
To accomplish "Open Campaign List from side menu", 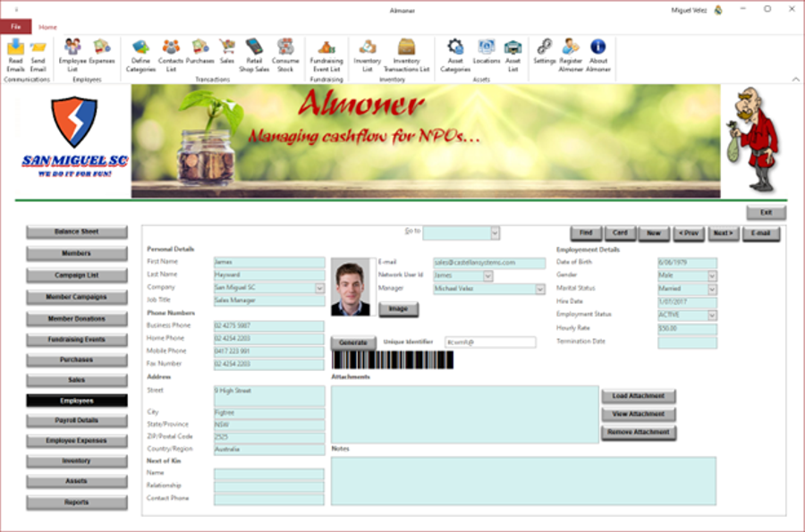I will pyautogui.click(x=77, y=275).
